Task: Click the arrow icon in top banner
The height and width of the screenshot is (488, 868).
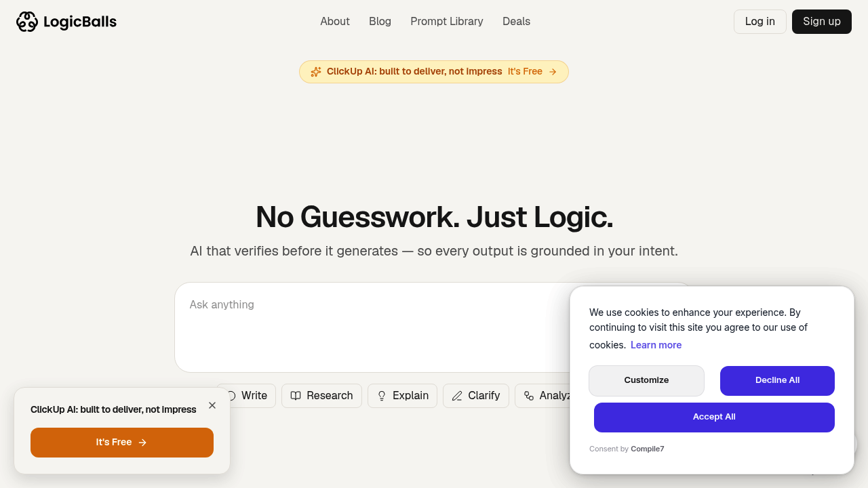Action: [x=553, y=72]
